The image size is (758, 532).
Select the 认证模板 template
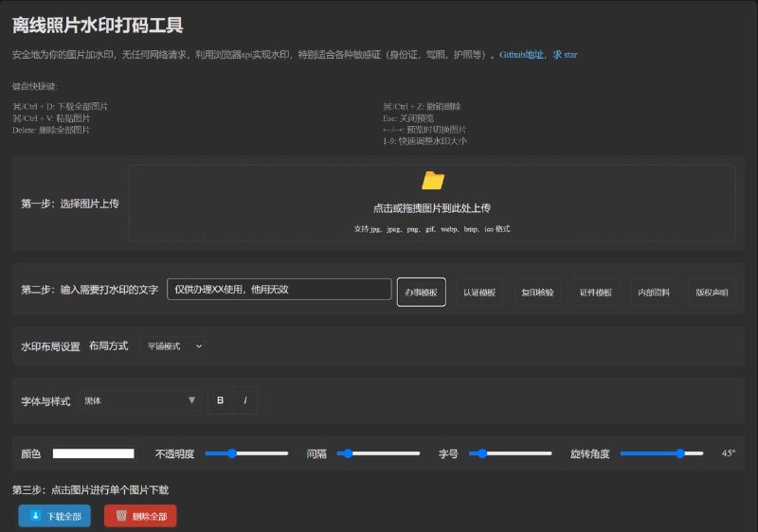479,292
